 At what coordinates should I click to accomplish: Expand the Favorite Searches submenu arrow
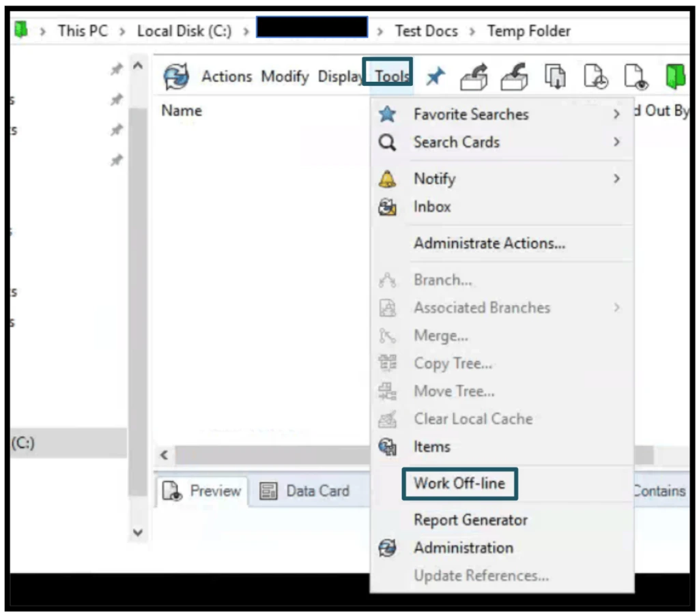616,115
